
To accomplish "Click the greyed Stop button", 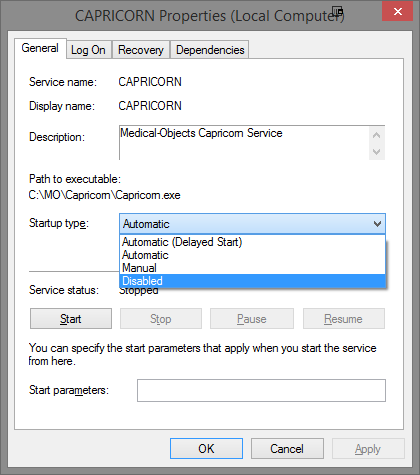I will click(x=161, y=319).
